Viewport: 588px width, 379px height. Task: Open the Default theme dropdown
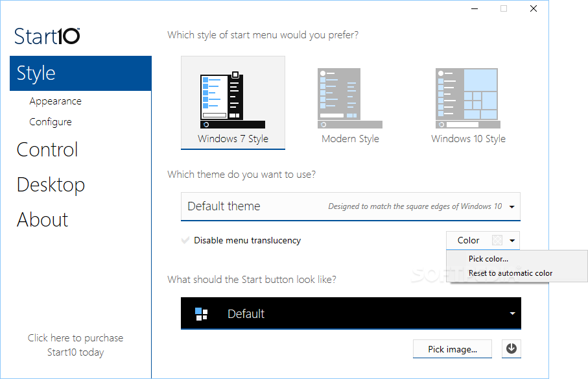coord(351,206)
